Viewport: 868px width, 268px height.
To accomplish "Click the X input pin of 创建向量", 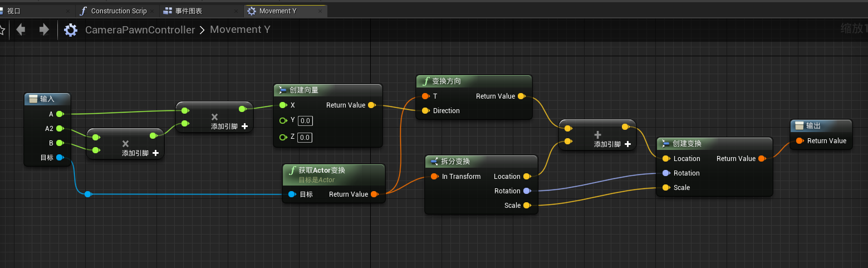I will coord(283,105).
